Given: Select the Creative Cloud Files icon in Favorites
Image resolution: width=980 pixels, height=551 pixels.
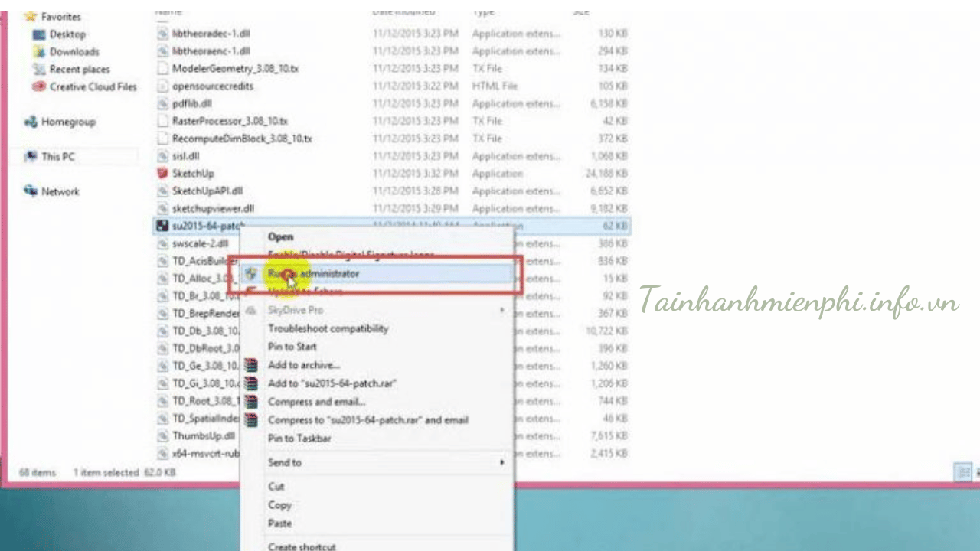Looking at the screenshot, I should [39, 87].
